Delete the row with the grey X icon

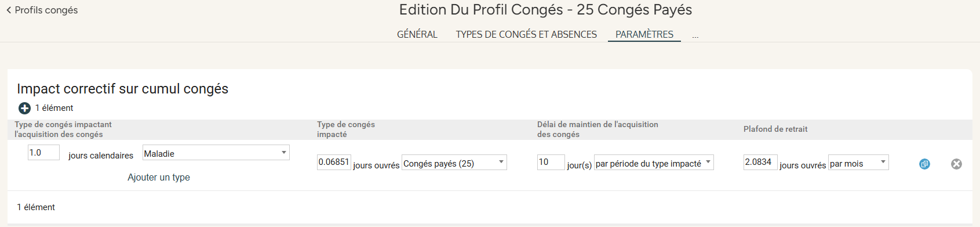[x=956, y=164]
